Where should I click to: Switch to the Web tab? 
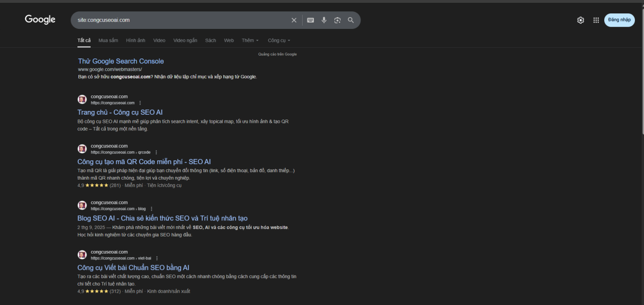click(229, 40)
